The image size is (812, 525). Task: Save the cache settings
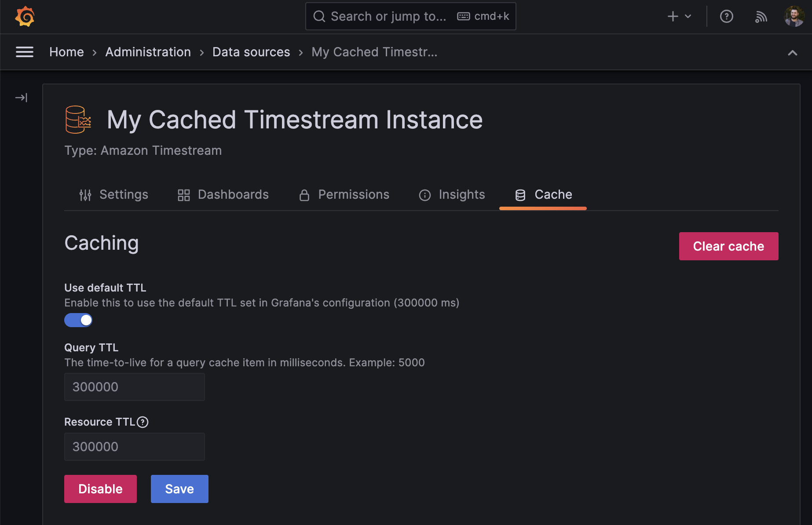(x=179, y=489)
